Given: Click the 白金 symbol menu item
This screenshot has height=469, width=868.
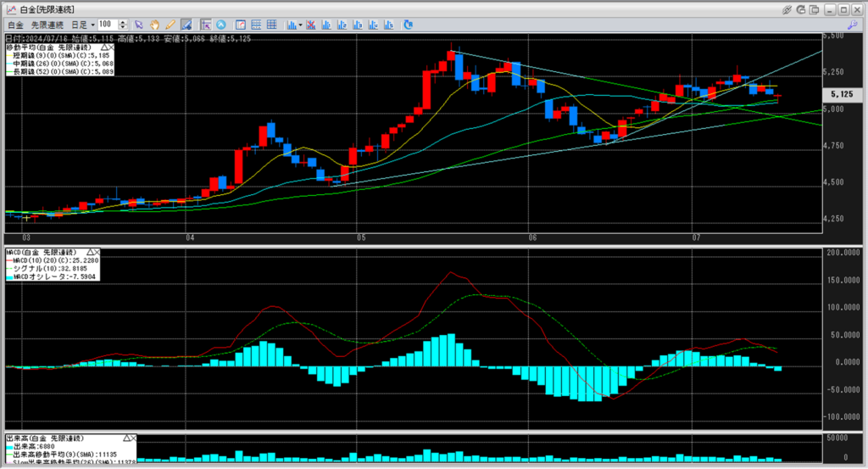Looking at the screenshot, I should (15, 25).
